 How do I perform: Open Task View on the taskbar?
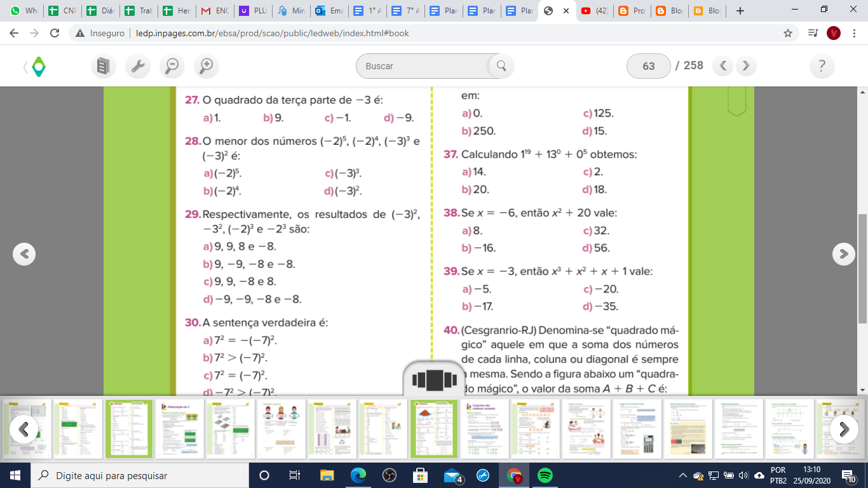click(295, 475)
